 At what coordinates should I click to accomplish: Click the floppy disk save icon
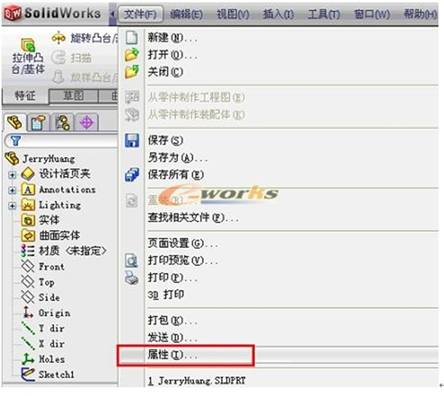tap(132, 140)
